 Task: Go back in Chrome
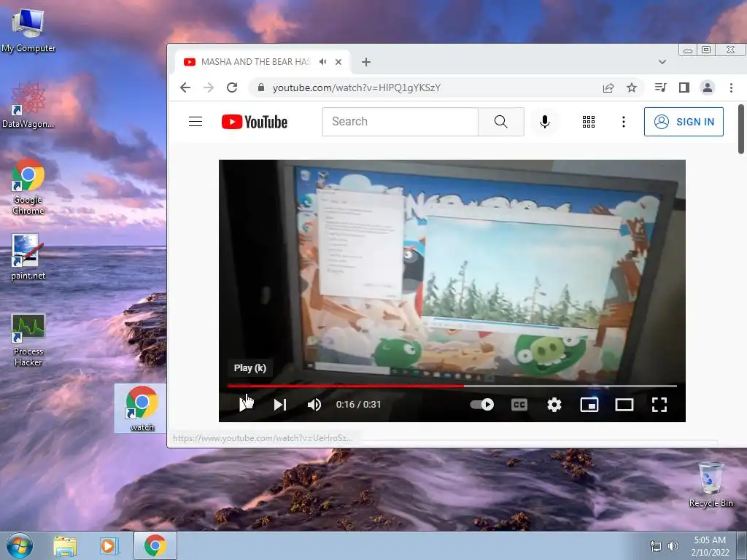pos(185,87)
